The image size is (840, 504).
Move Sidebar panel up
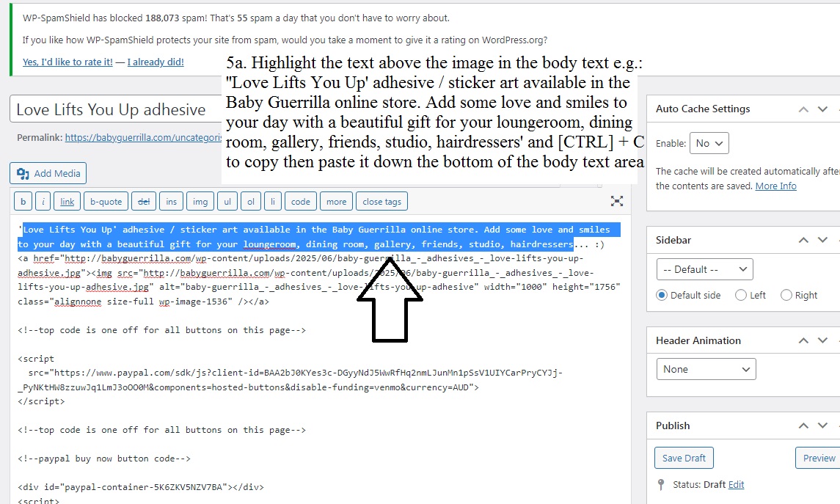803,240
